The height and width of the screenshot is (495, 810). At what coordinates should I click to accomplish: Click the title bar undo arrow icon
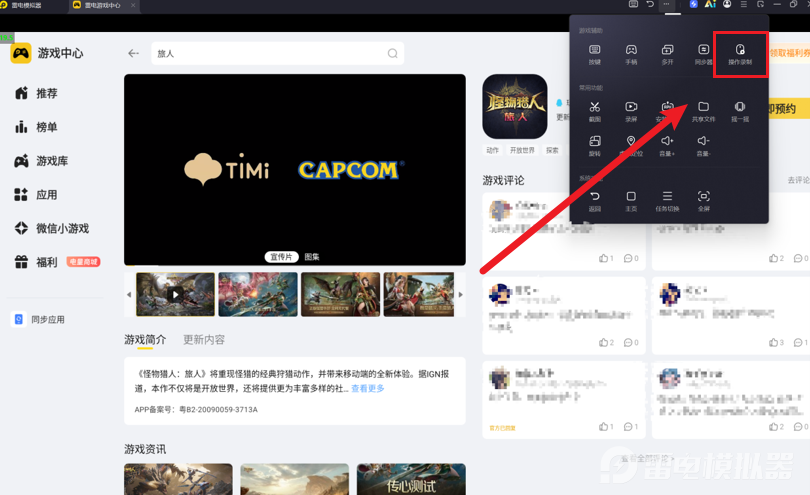650,4
